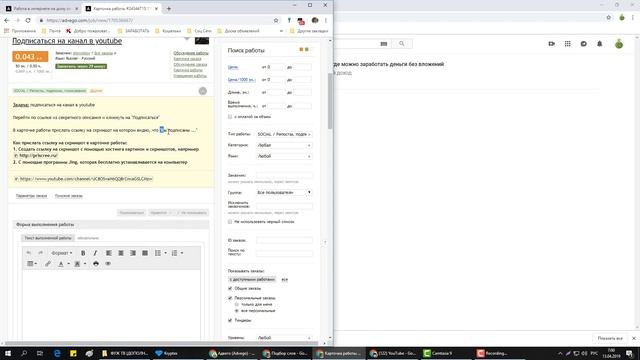Open the Camtasia 9 taskbar item
The height and width of the screenshot is (360, 640).
440,353
